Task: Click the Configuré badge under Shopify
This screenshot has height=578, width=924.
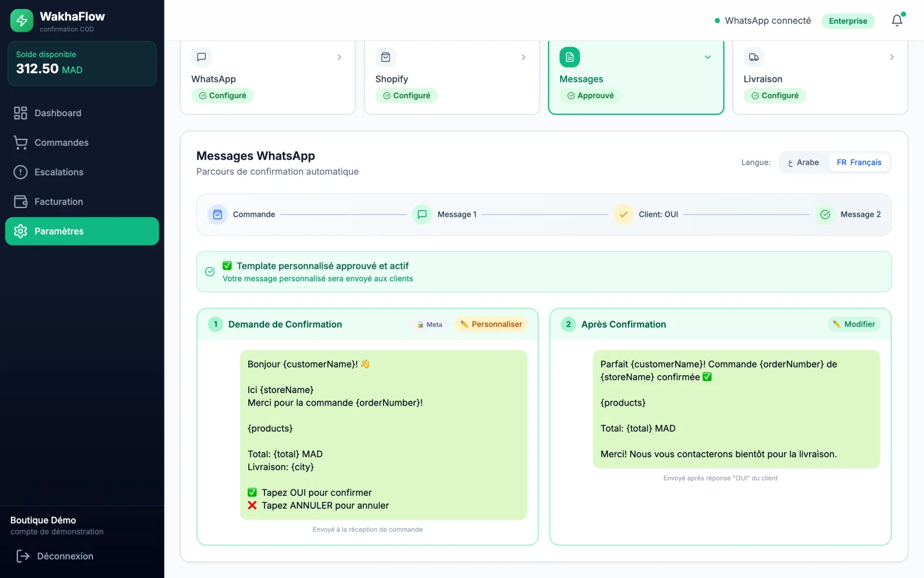Action: tap(407, 96)
